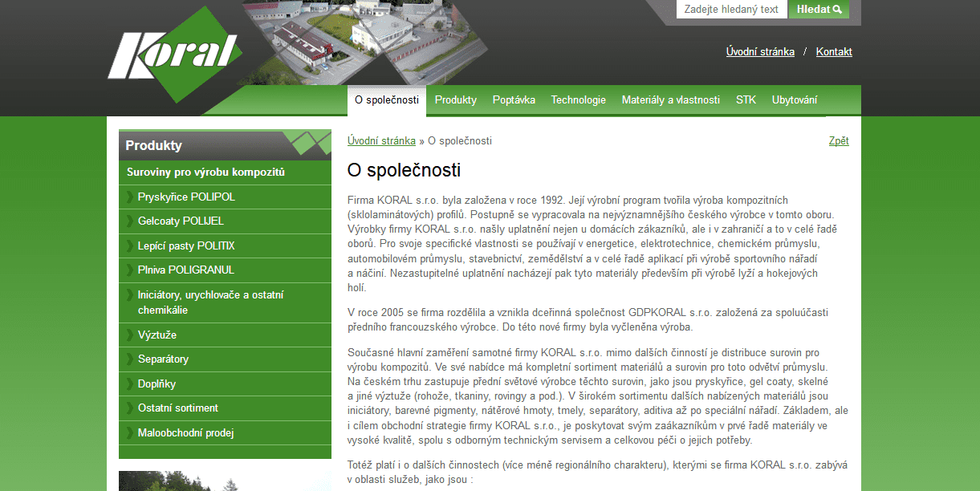980x491 pixels.
Task: Click the search field 'Zadejte hledaný text'
Action: click(x=732, y=10)
